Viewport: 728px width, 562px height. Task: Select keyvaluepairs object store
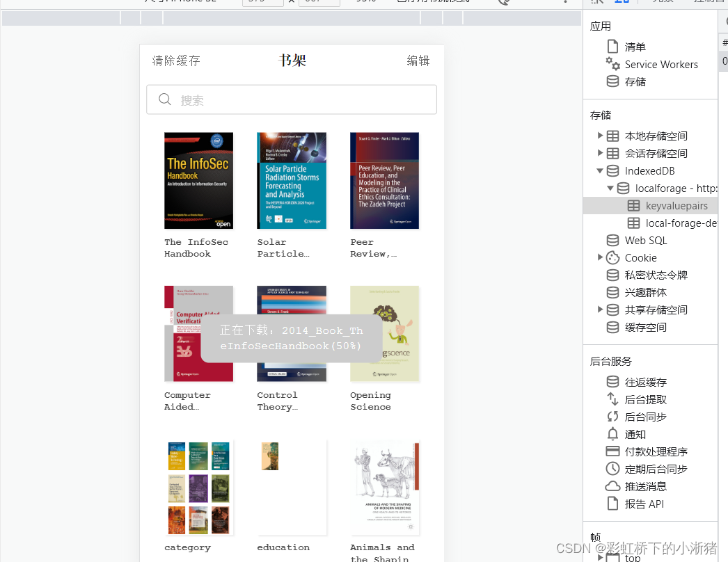[x=651, y=206]
